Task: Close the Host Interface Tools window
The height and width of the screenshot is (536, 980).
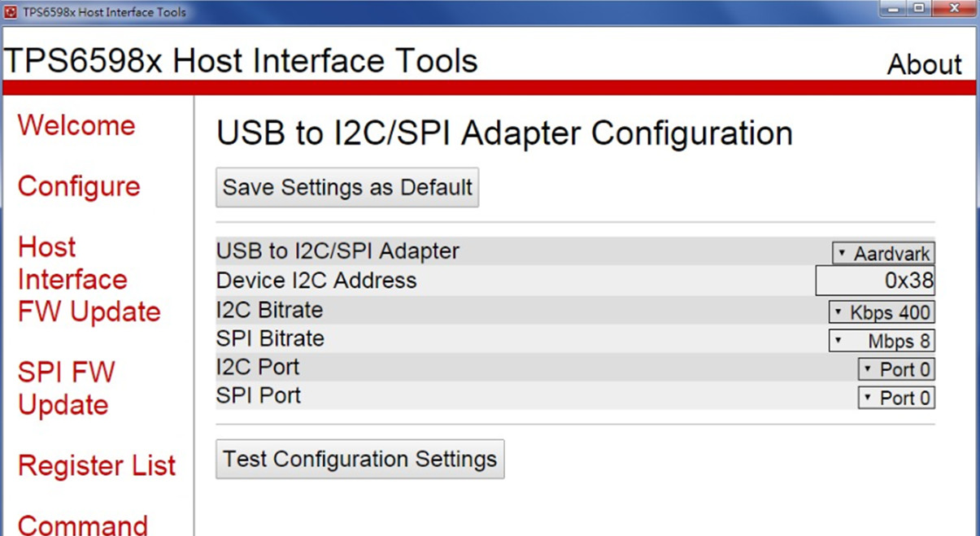Action: [955, 9]
